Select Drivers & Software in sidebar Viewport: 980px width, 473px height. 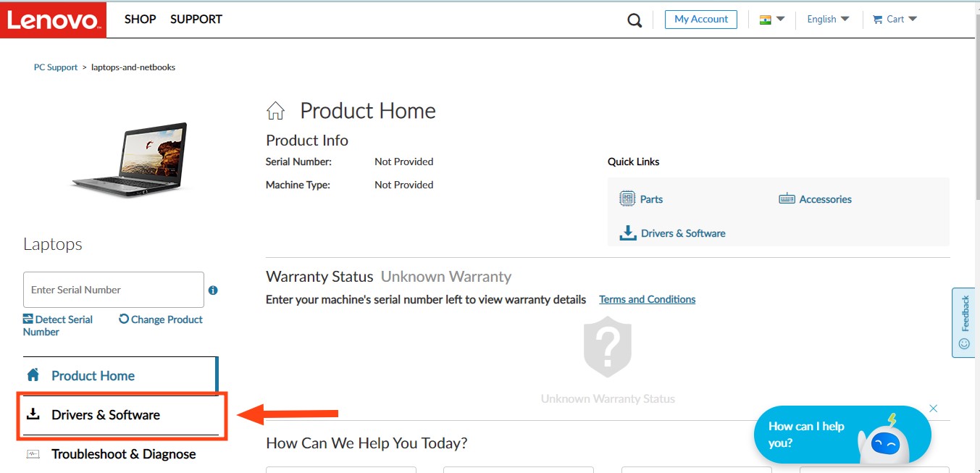coord(106,415)
